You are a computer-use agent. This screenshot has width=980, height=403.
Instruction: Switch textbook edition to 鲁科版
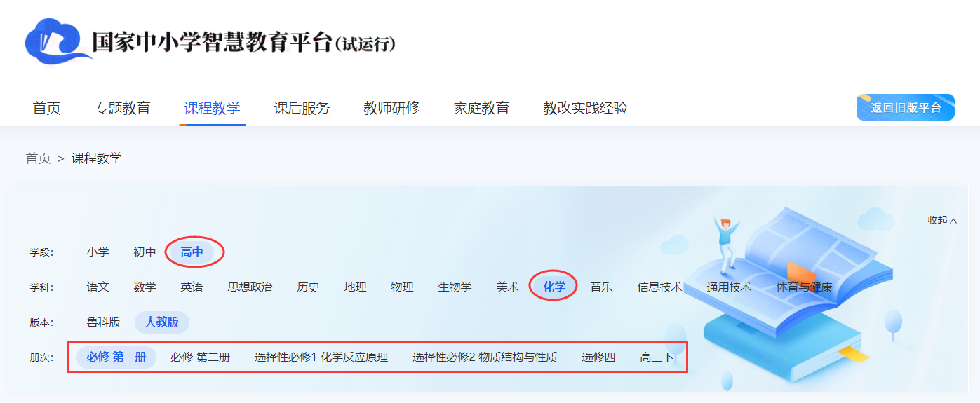coord(104,322)
